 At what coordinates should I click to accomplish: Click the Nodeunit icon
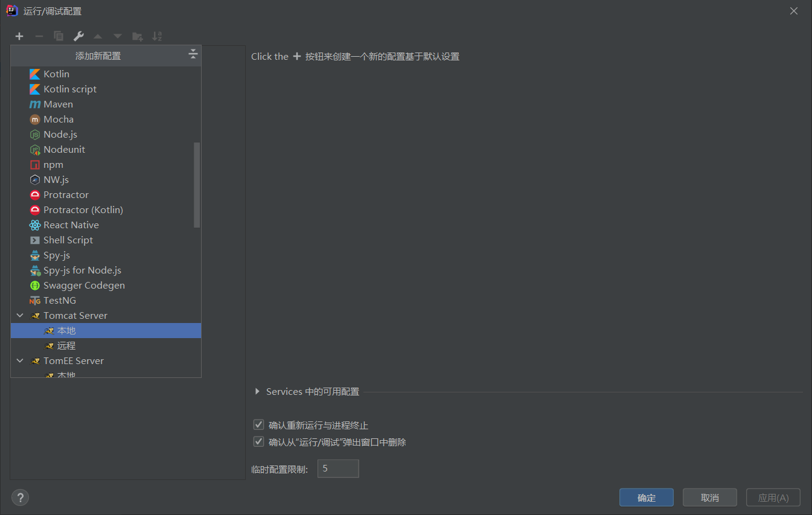35,149
